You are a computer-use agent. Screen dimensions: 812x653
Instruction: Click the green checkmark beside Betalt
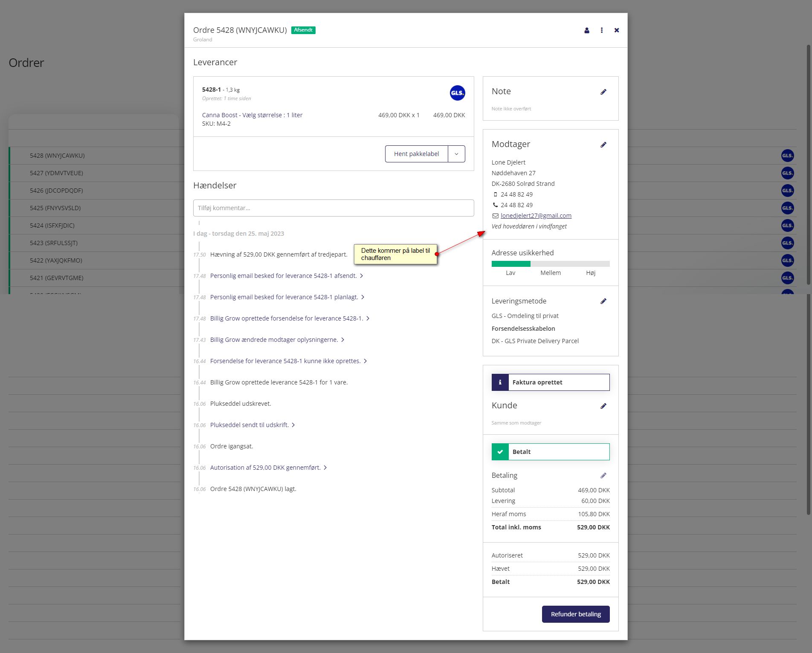pyautogui.click(x=500, y=452)
